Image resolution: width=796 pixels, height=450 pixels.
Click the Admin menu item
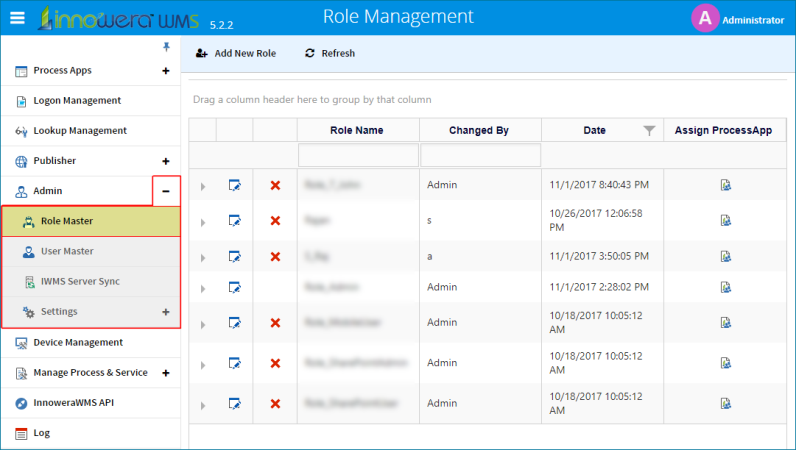pos(48,191)
